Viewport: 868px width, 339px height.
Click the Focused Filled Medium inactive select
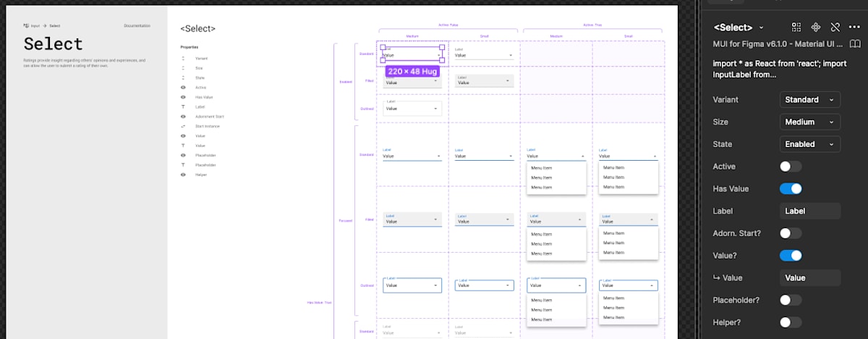pyautogui.click(x=412, y=219)
